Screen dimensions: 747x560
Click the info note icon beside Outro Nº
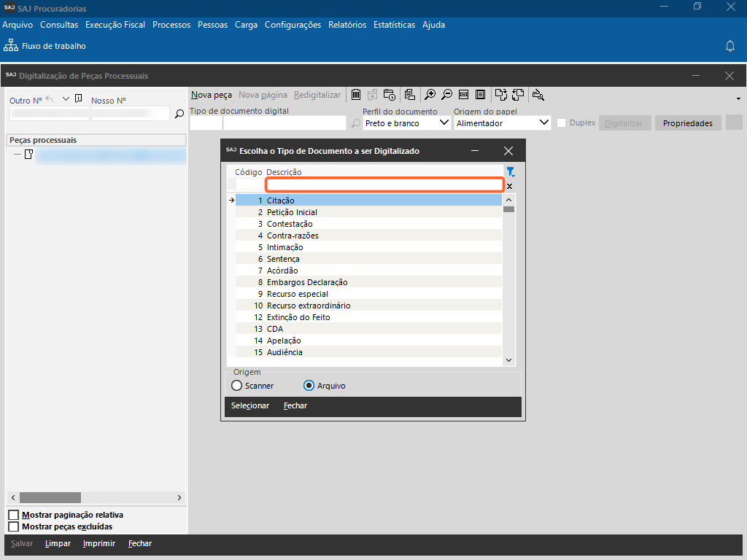(79, 99)
